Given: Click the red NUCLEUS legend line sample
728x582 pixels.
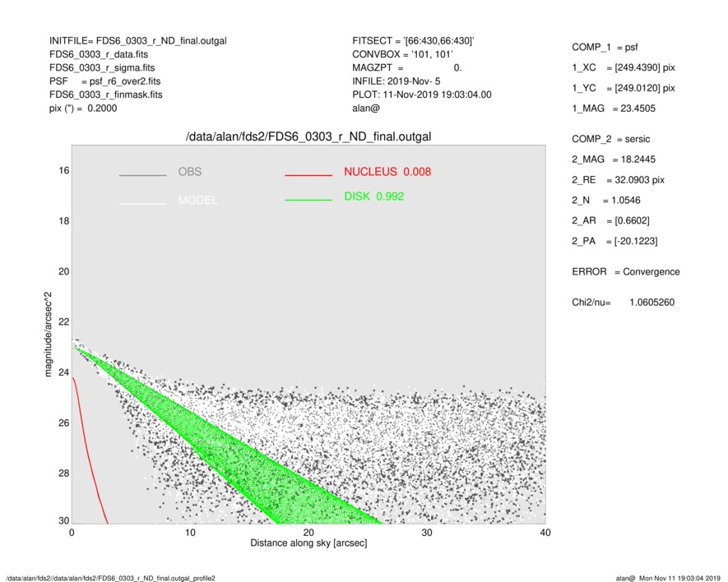Looking at the screenshot, I should [x=308, y=175].
